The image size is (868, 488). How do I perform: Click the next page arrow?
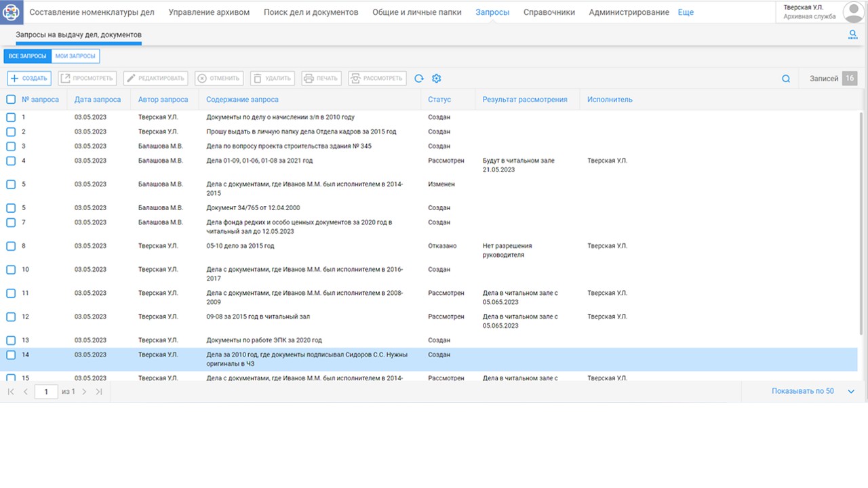point(84,392)
